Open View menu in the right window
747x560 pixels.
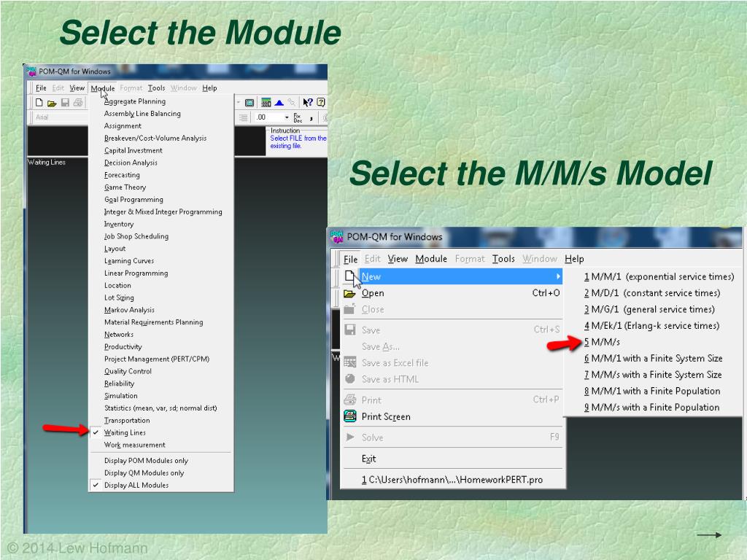[x=398, y=259]
